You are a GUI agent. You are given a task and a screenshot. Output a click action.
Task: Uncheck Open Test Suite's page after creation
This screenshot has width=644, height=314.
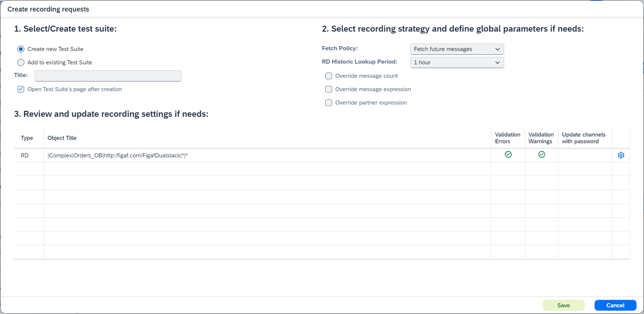21,89
